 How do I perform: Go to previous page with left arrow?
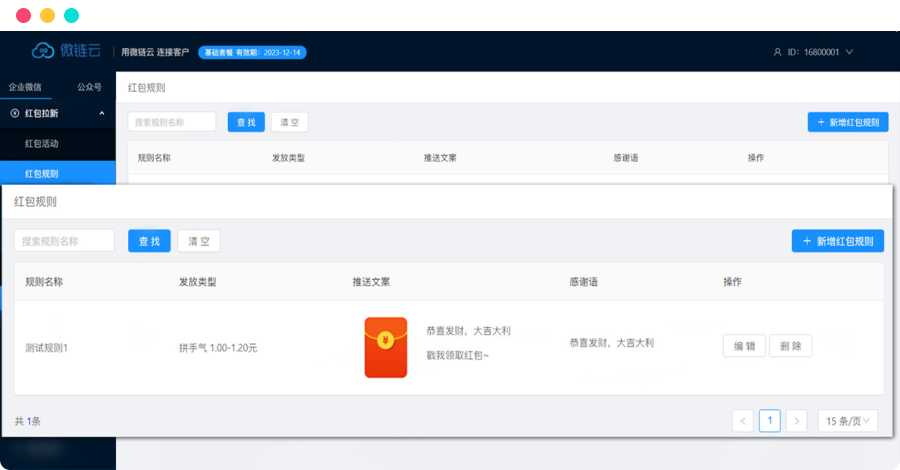click(743, 421)
